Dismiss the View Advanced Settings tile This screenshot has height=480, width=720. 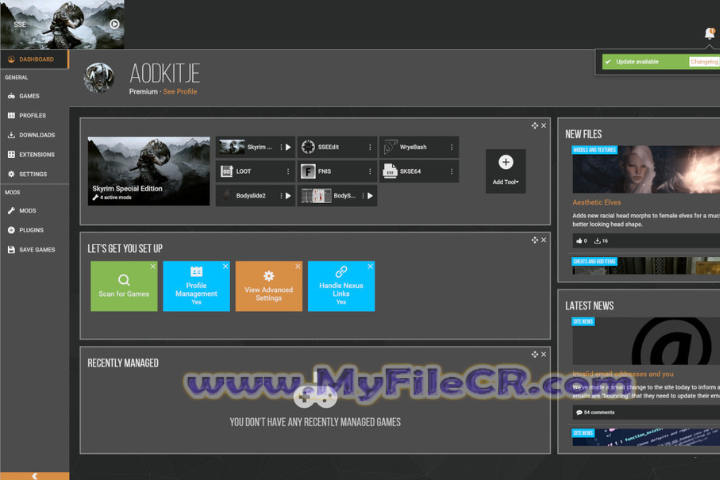(x=298, y=266)
